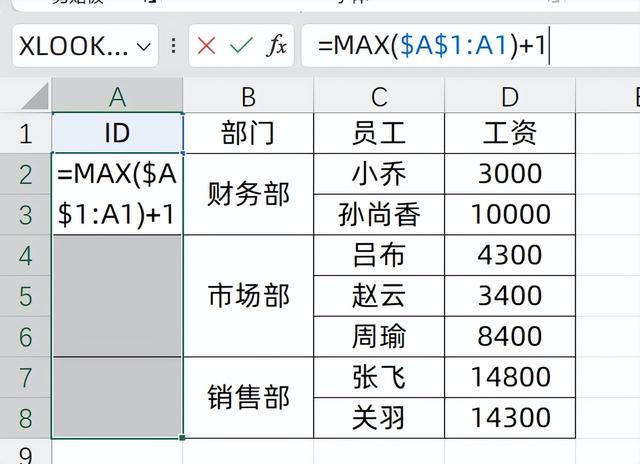Select row 3 header

tap(25, 215)
